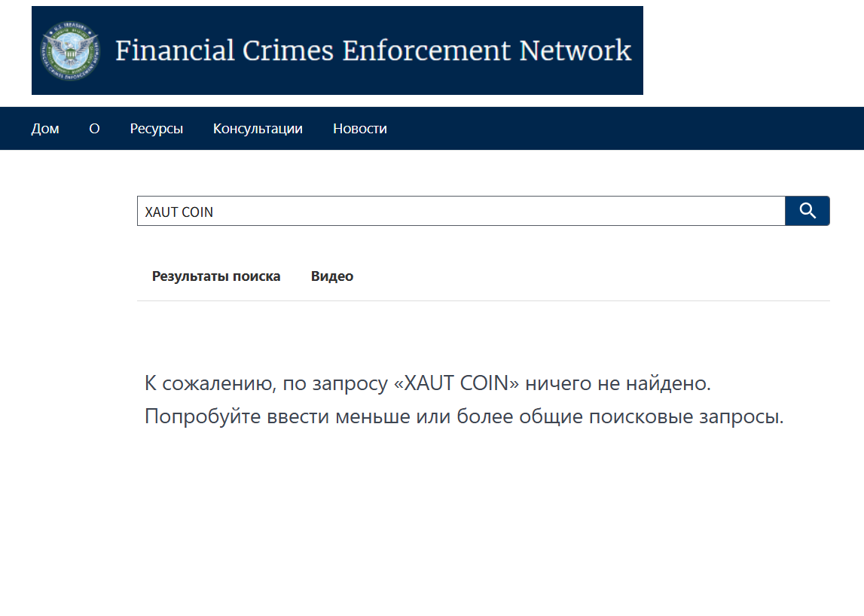Select the Результаты поиска tab
The width and height of the screenshot is (864, 616).
217,276
